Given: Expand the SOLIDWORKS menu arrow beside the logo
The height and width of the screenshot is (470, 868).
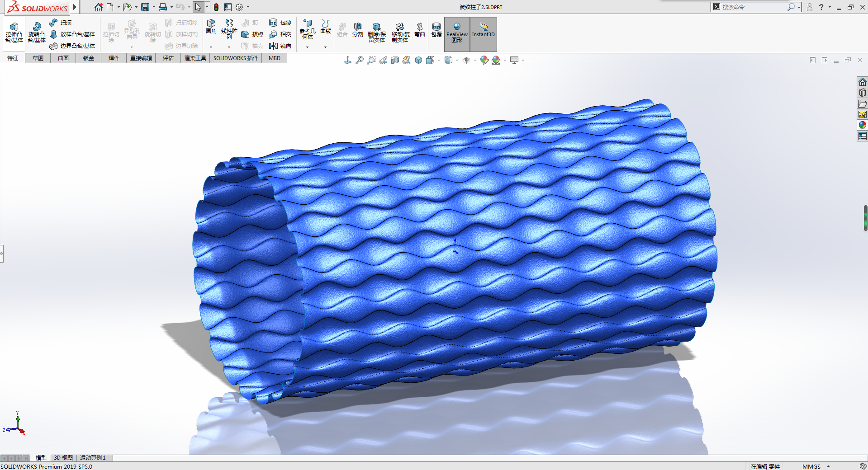Looking at the screenshot, I should (75, 7).
